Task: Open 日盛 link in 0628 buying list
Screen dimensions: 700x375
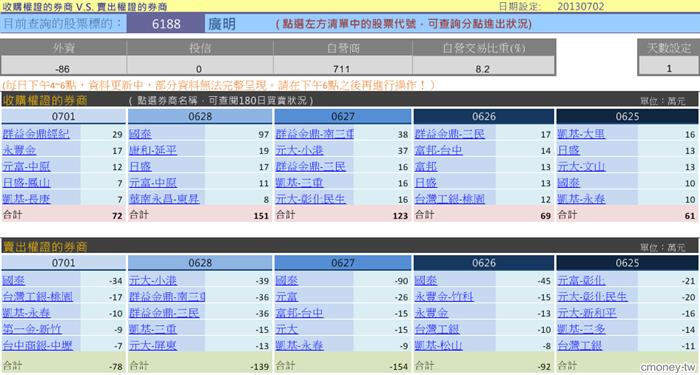Action: [x=140, y=167]
